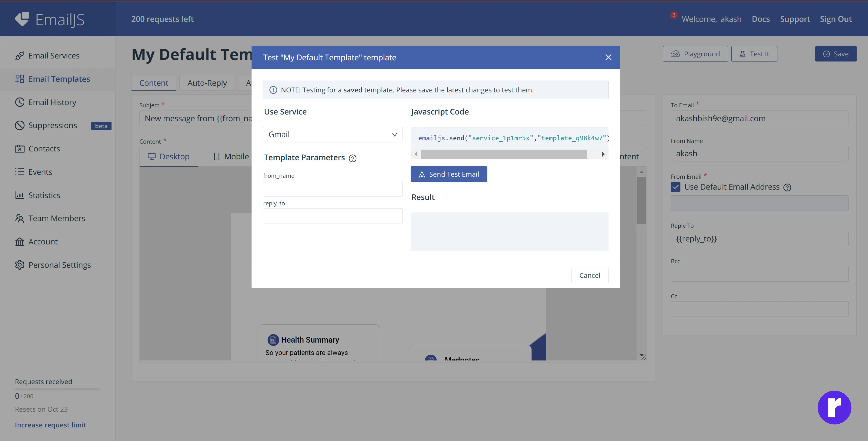Click the Result output box
Viewport: 868px width, 441px height.
[509, 232]
